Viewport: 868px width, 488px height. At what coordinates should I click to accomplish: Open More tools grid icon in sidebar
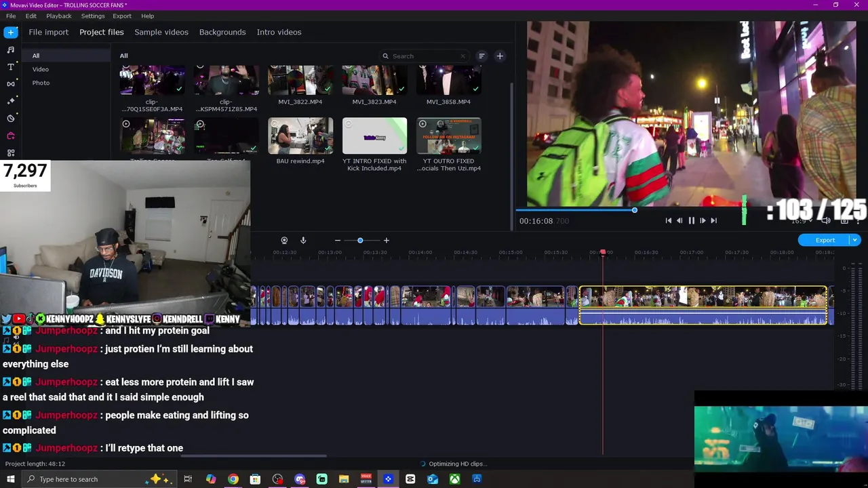coord(11,152)
